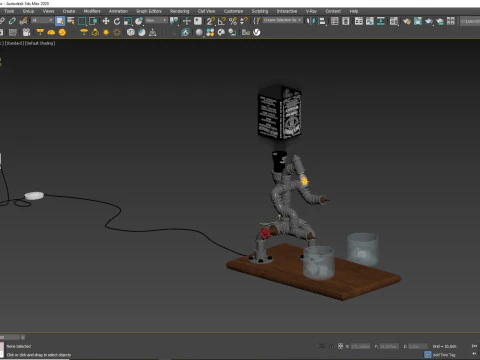Click the Z coordinate field

pos(418,346)
